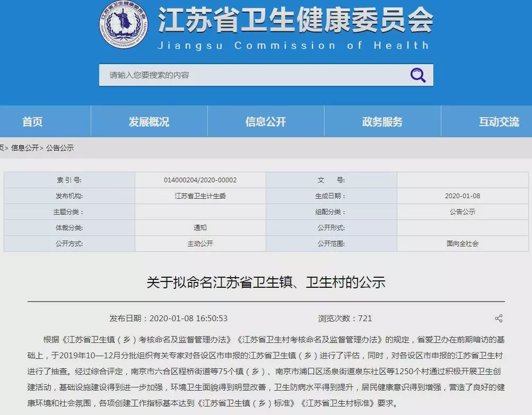The image size is (532, 415).
Task: Click the share icon beside view count
Action: point(499,319)
